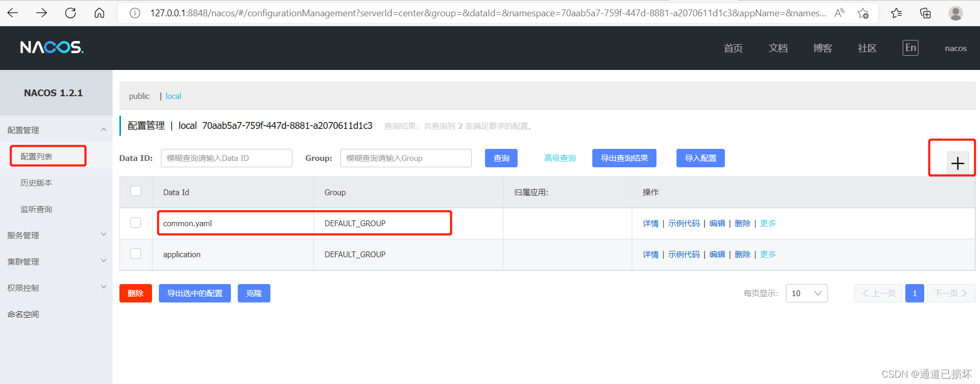Viewport: 980px width, 384px height.
Task: Click 删除 link for common.yaml
Action: (x=743, y=223)
